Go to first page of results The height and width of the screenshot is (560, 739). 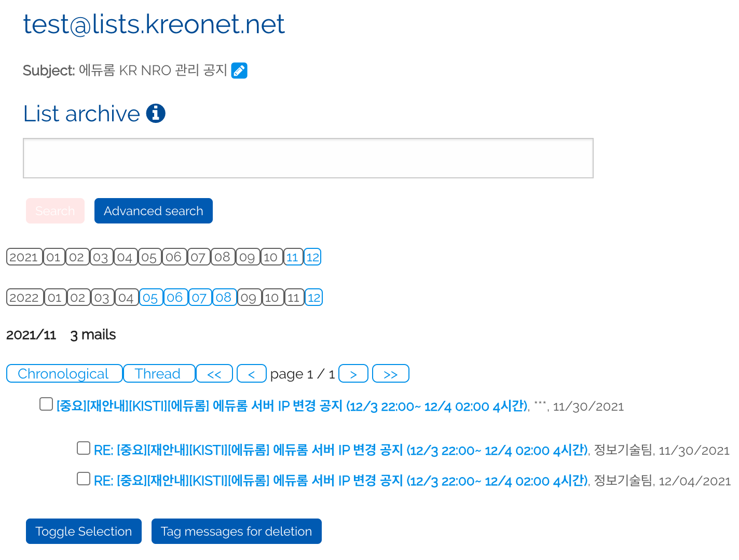(214, 374)
